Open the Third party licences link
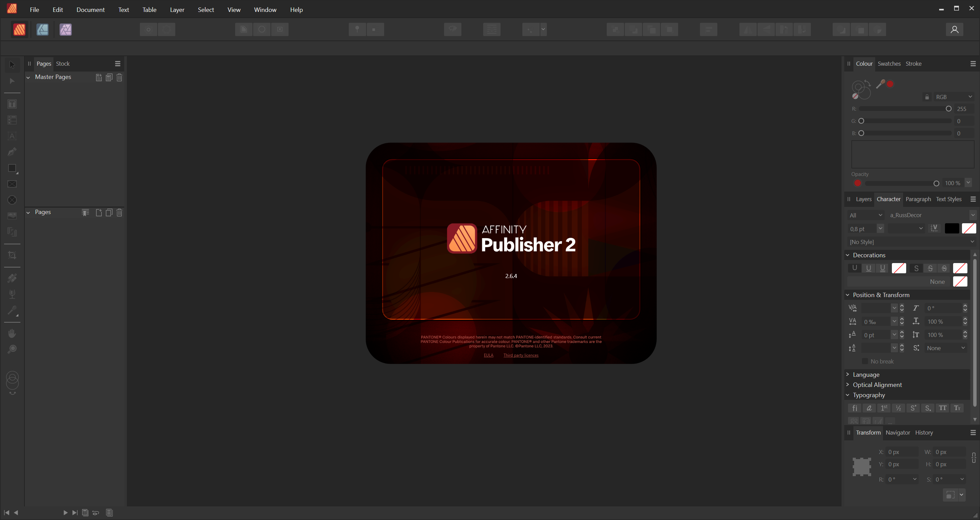This screenshot has height=520, width=980. pos(521,355)
